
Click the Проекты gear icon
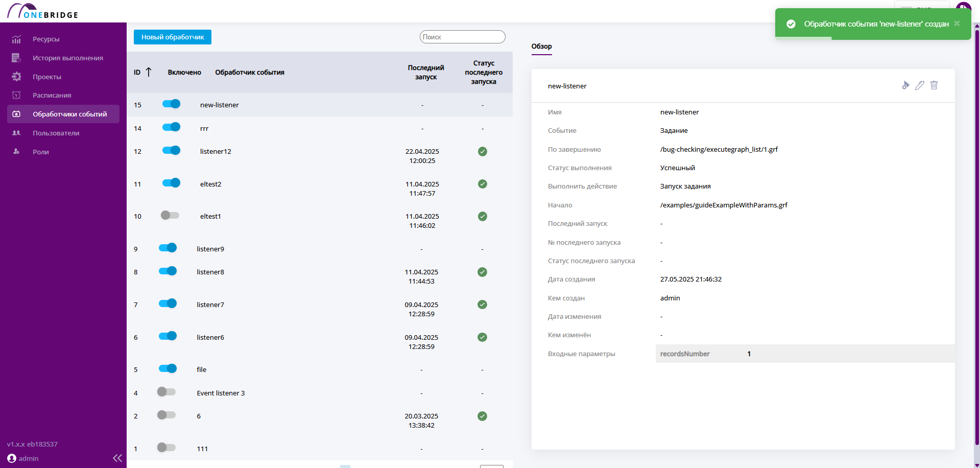16,77
